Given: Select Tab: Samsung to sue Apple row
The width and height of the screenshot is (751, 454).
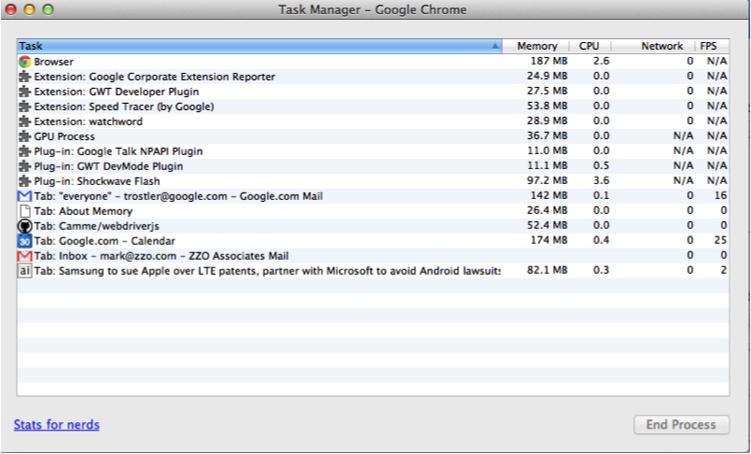Looking at the screenshot, I should (373, 271).
